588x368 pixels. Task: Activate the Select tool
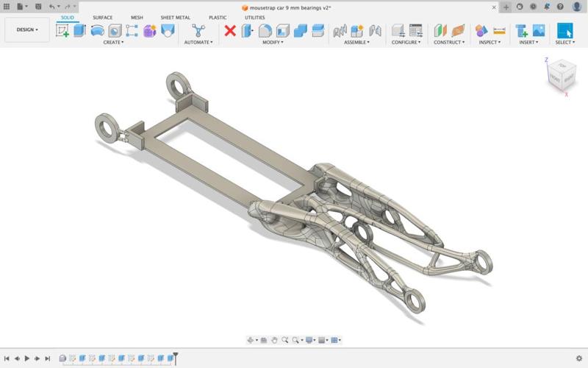click(x=564, y=31)
